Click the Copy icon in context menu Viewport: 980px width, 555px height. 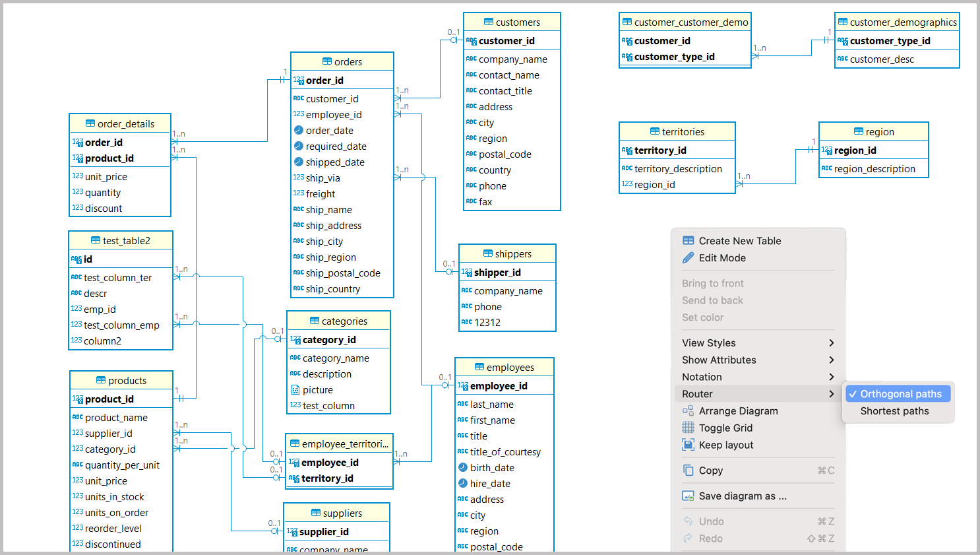pos(688,471)
